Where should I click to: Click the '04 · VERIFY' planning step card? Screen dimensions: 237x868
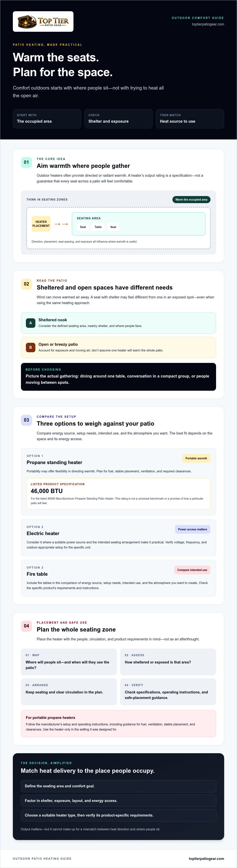pyautogui.click(x=168, y=692)
